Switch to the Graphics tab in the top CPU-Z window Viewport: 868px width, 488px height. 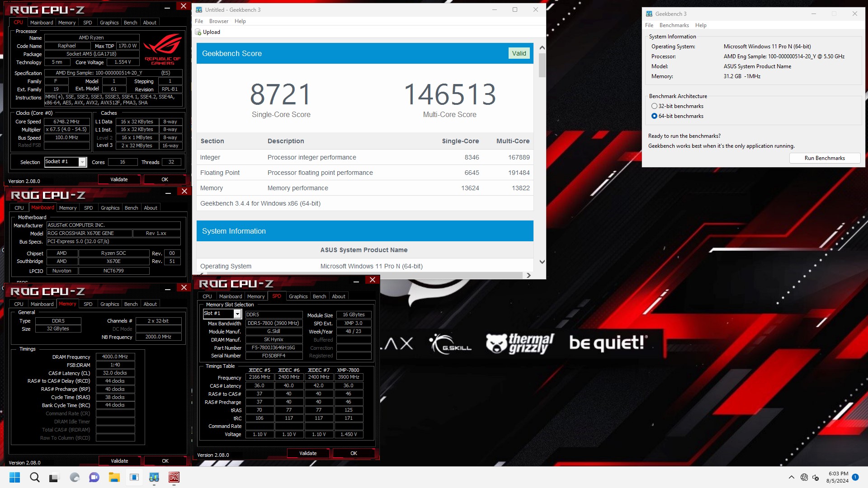(x=109, y=23)
